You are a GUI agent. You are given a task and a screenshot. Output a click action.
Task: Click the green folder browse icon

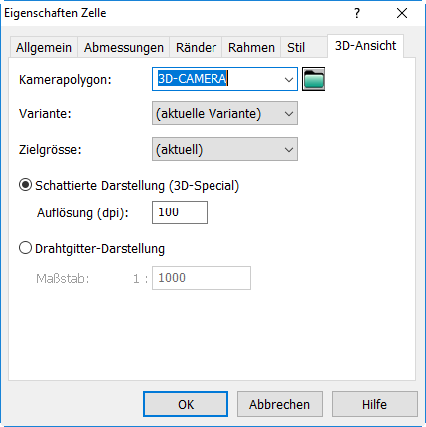click(313, 79)
